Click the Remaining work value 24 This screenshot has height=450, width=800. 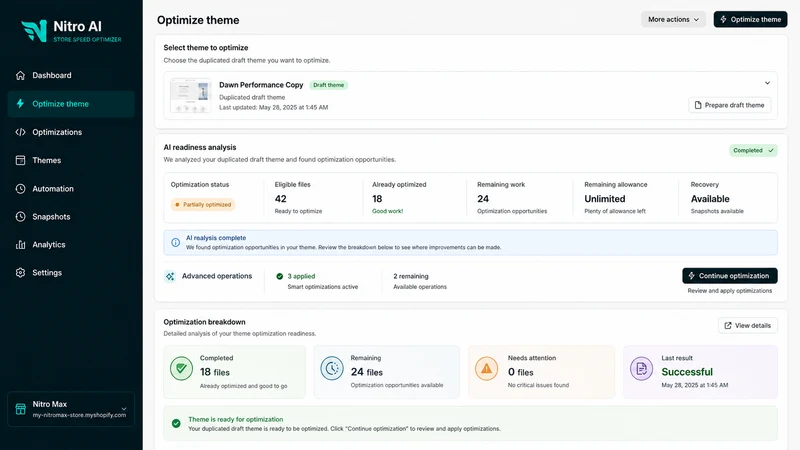[x=483, y=199]
